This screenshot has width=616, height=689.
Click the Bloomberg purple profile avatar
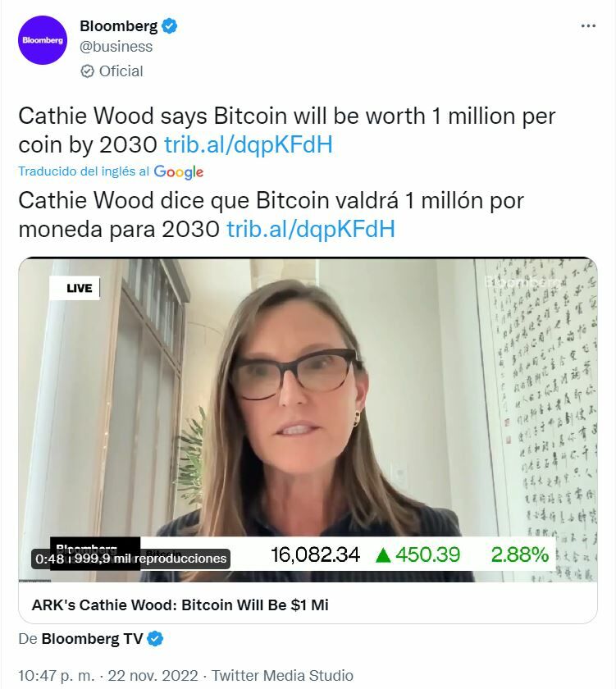point(43,40)
